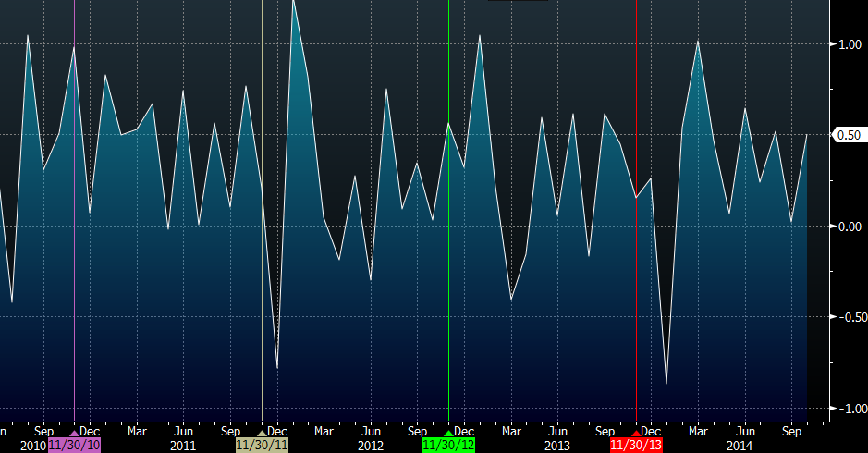The width and height of the screenshot is (868, 453).
Task: Click the 1.00 label on the y-axis
Action: click(x=849, y=44)
